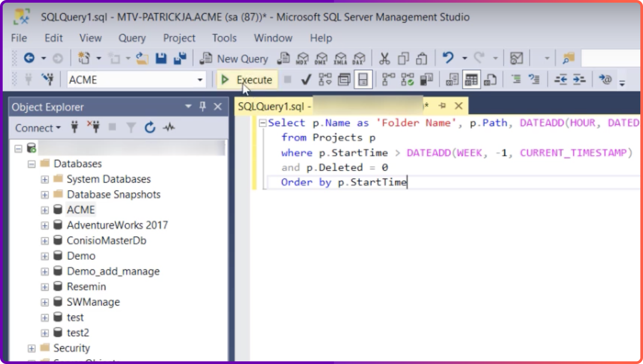Save the current query file
Image resolution: width=643 pixels, height=364 pixels.
[x=161, y=58]
